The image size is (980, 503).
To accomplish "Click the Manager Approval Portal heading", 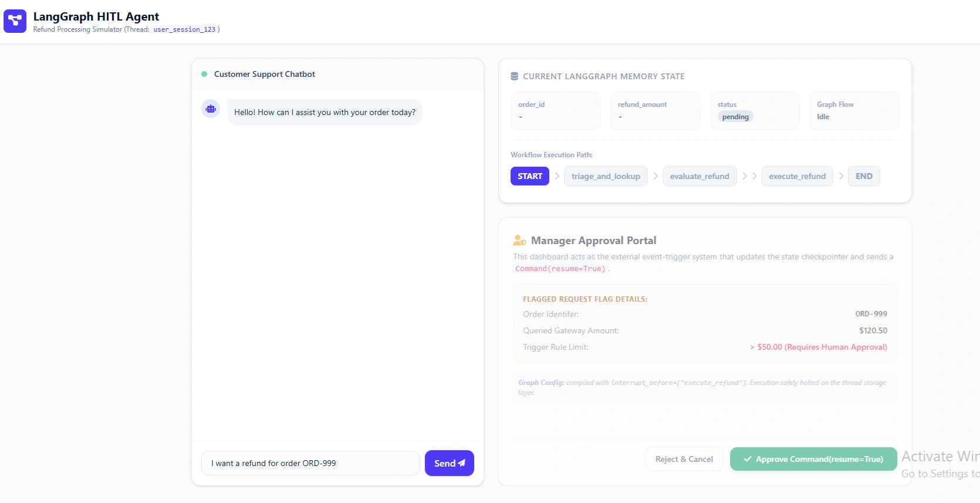I will pos(594,241).
